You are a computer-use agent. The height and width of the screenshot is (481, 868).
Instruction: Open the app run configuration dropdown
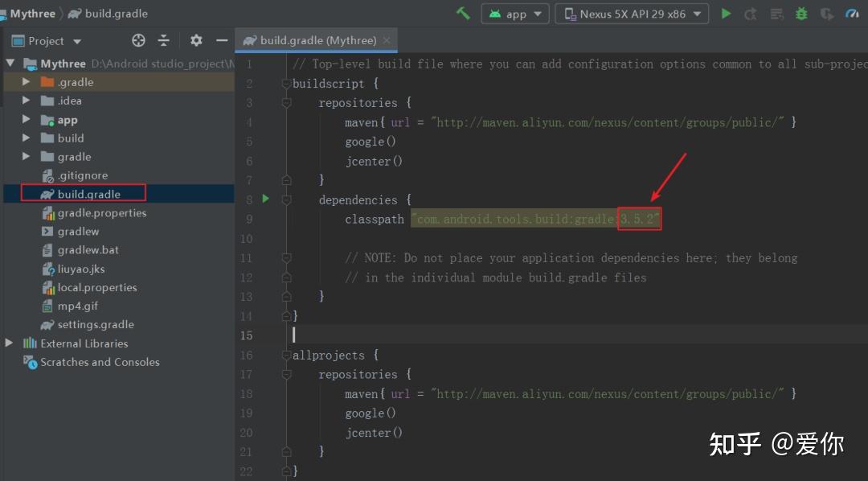[515, 14]
